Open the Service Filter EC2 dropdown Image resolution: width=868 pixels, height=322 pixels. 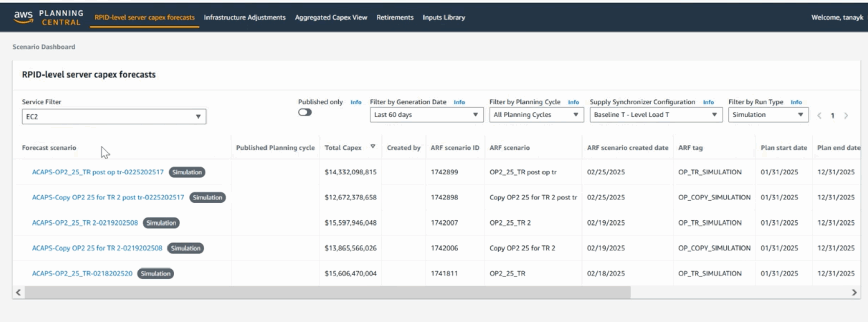(114, 116)
